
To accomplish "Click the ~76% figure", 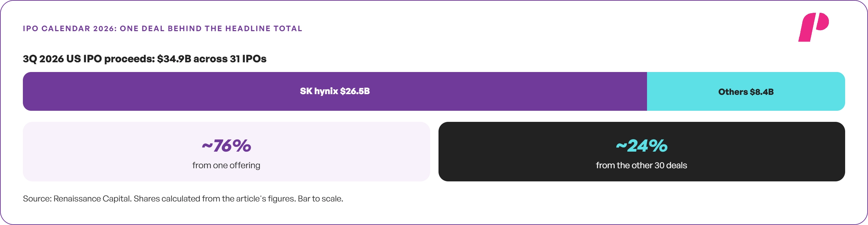I will click(x=227, y=146).
